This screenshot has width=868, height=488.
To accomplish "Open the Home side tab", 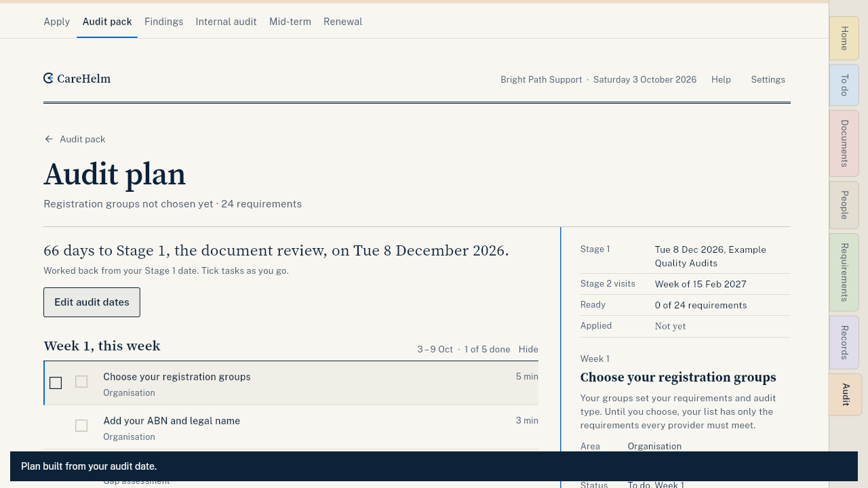I will [x=844, y=38].
